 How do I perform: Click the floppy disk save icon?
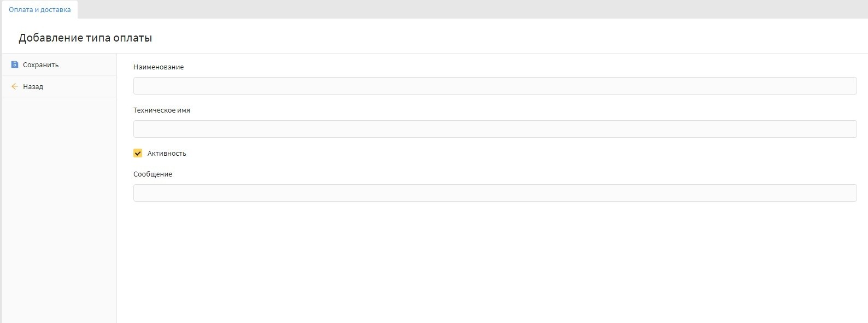15,64
